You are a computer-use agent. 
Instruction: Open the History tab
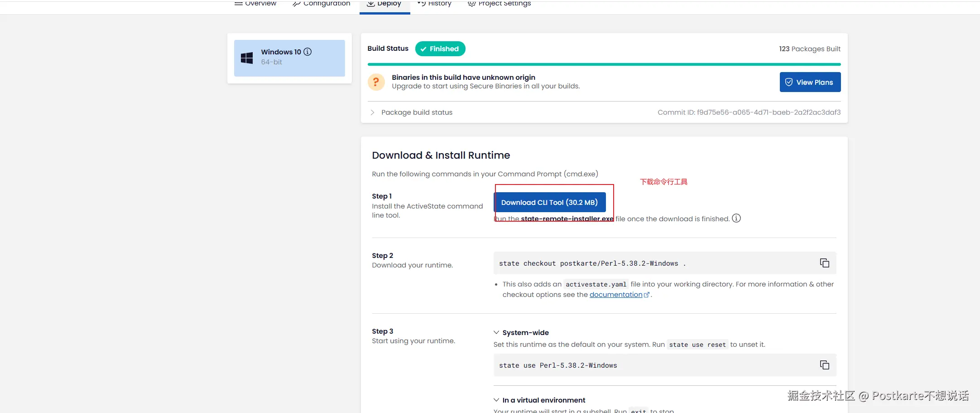point(434,4)
